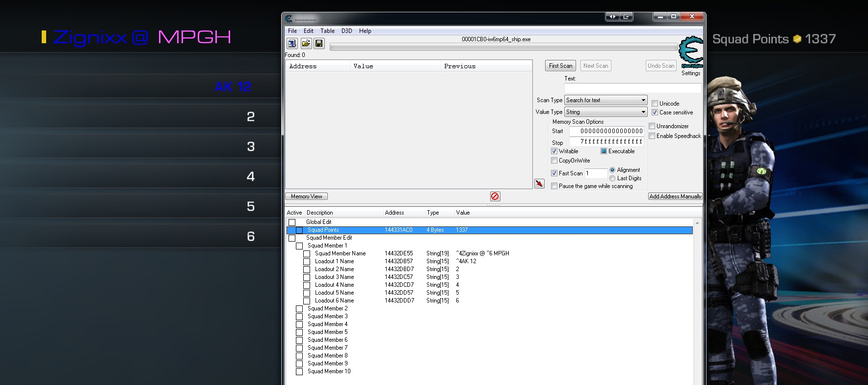
Task: Open the Memory View
Action: 306,196
